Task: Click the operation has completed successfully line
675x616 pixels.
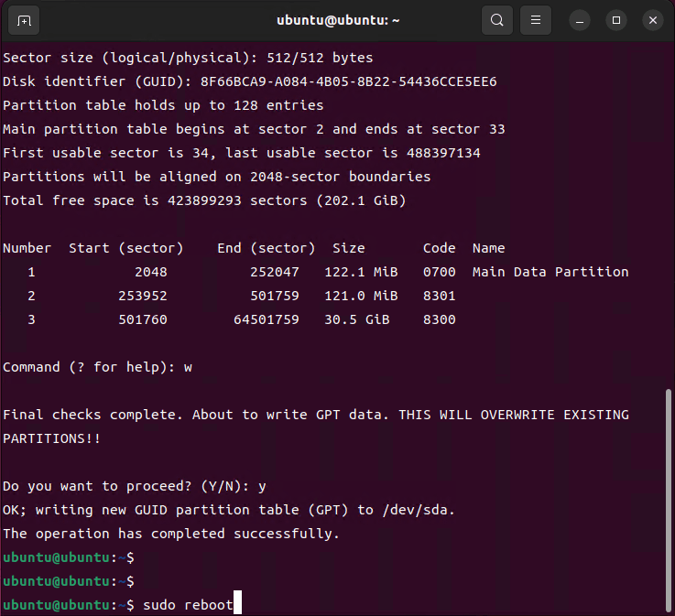Action: tap(171, 534)
